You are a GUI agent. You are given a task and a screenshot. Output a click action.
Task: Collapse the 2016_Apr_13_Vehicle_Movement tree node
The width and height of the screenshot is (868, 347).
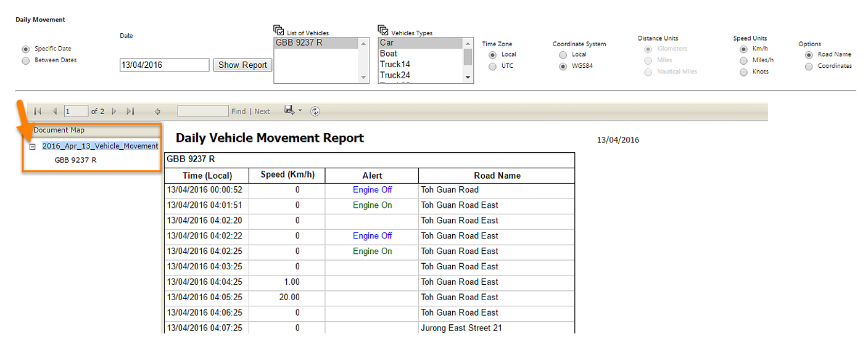(33, 147)
